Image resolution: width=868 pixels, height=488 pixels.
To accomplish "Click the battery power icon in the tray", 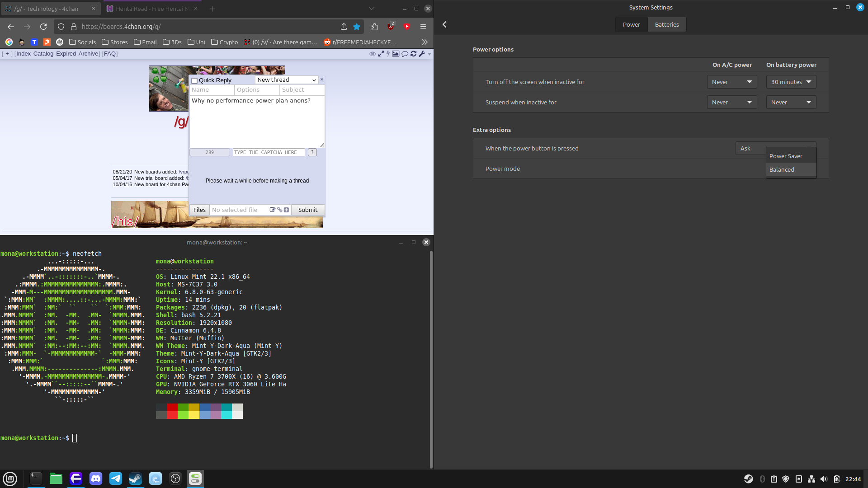I will tap(837, 479).
